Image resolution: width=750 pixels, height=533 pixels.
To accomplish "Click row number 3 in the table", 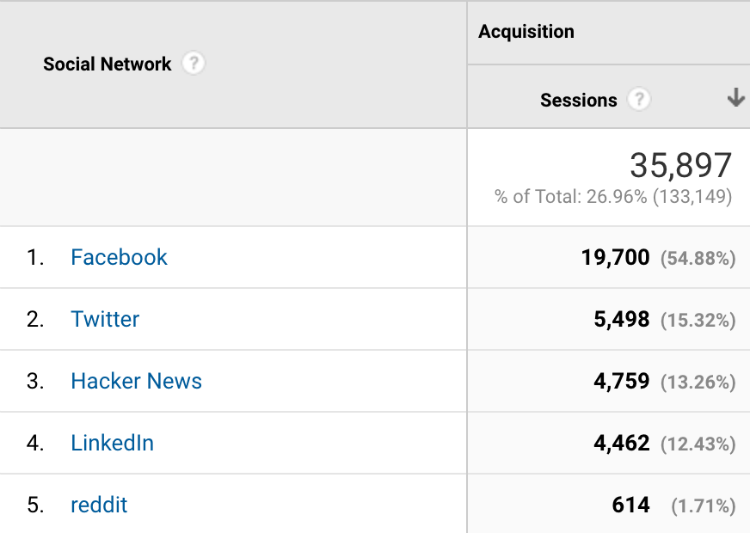I will 35,381.
